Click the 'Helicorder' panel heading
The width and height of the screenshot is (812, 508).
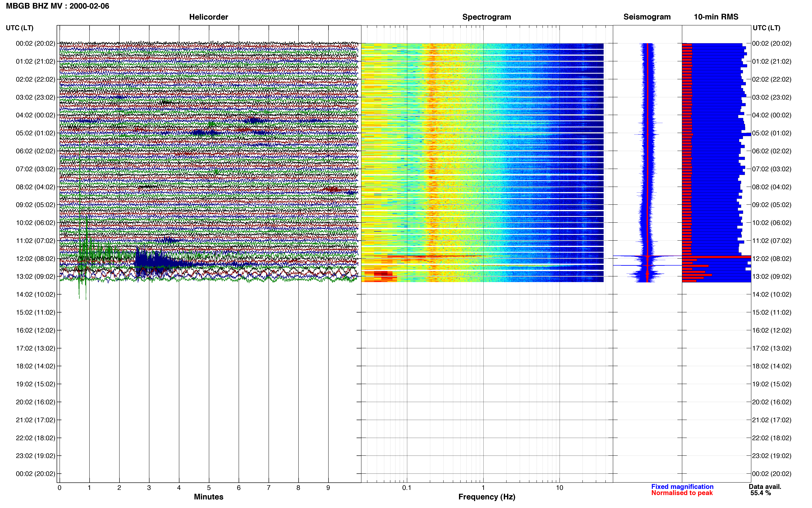pos(209,17)
